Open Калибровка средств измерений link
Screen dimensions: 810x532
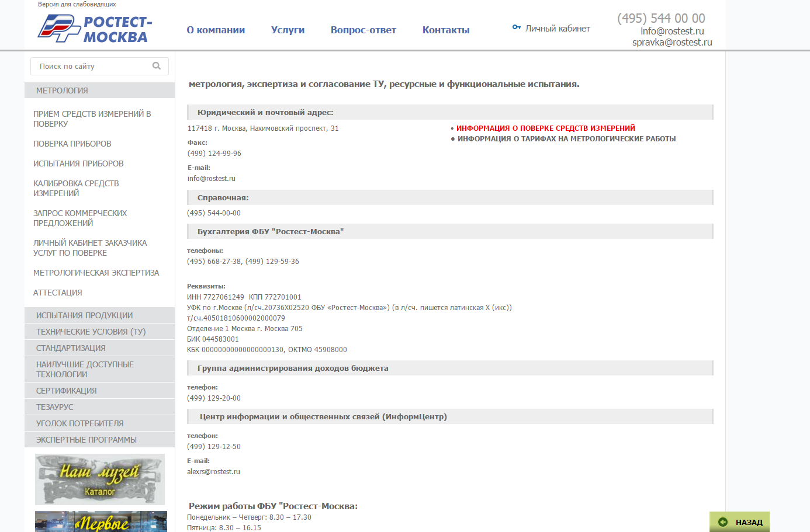(76, 188)
